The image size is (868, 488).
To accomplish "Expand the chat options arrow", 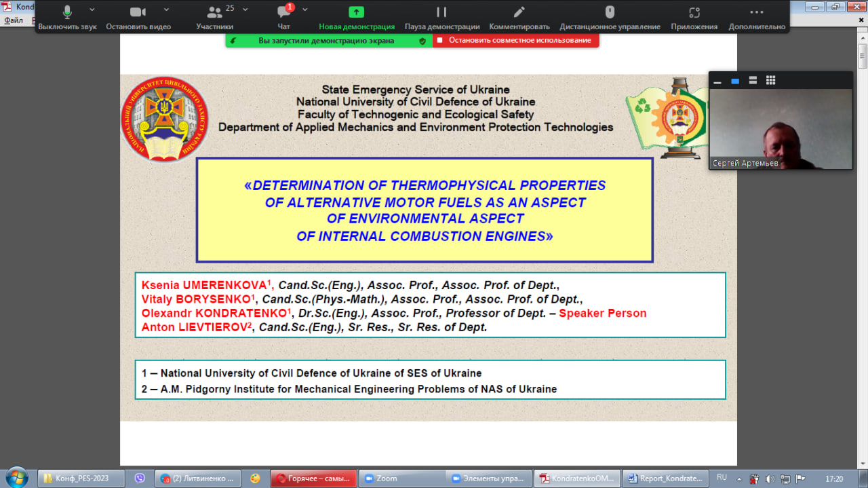I will (305, 10).
